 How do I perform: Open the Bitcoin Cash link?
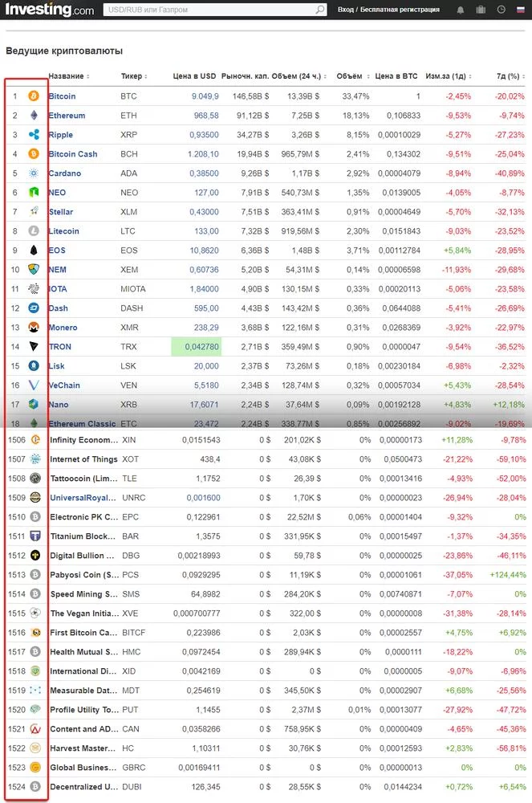(73, 154)
